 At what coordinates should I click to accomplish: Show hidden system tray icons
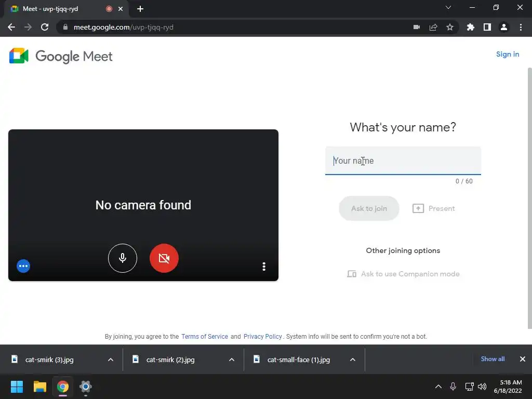click(438, 387)
